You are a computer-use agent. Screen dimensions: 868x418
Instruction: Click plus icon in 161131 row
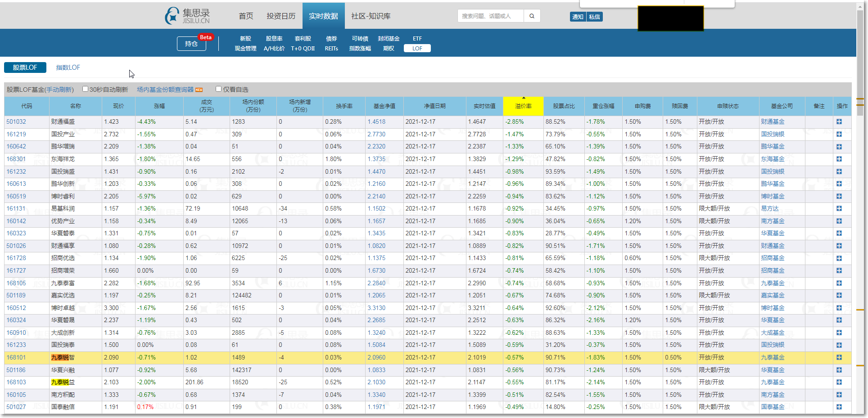839,209
